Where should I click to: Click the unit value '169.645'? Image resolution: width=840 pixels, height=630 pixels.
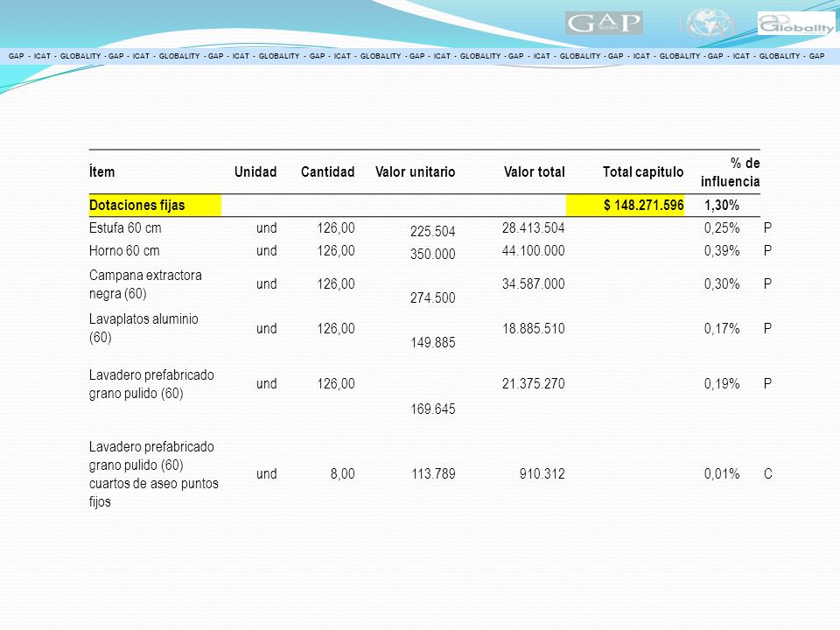coord(433,409)
